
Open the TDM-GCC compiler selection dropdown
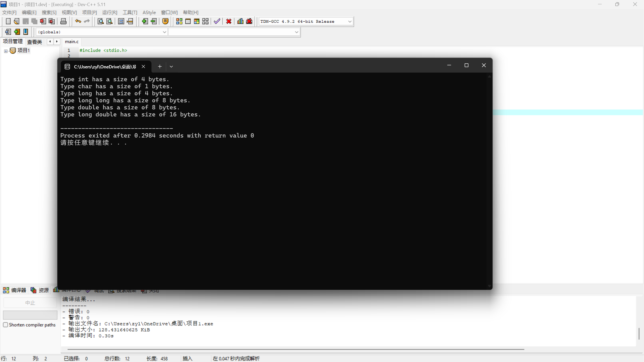coord(350,22)
